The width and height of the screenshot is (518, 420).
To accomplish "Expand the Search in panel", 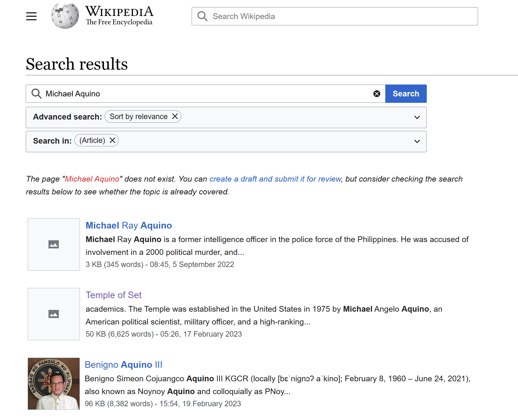I will click(x=417, y=141).
